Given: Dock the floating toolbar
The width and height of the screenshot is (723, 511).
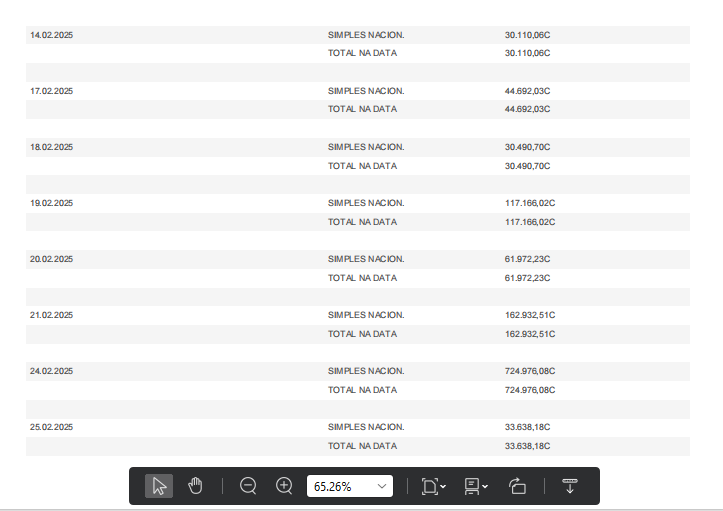Looking at the screenshot, I should (x=570, y=486).
